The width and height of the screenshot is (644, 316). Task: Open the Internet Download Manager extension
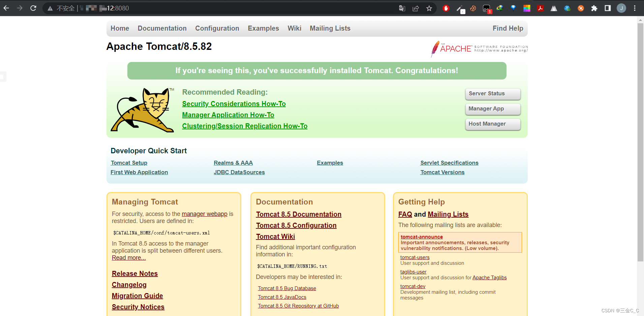point(500,8)
